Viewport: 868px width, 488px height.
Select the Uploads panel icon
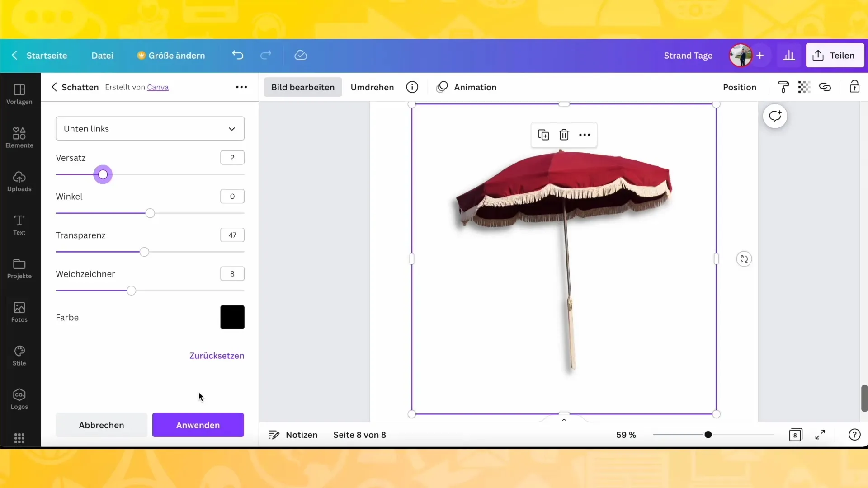tap(19, 181)
